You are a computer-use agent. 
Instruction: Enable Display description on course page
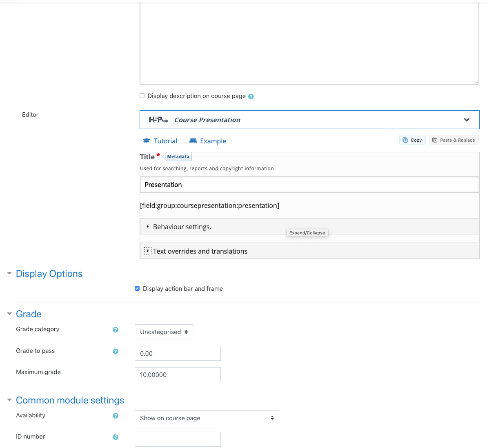[142, 96]
